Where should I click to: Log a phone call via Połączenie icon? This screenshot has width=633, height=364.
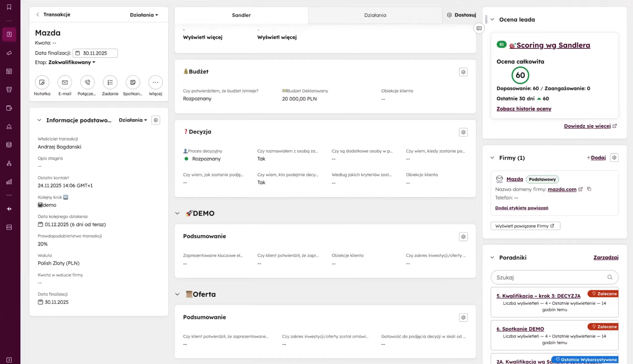(87, 82)
